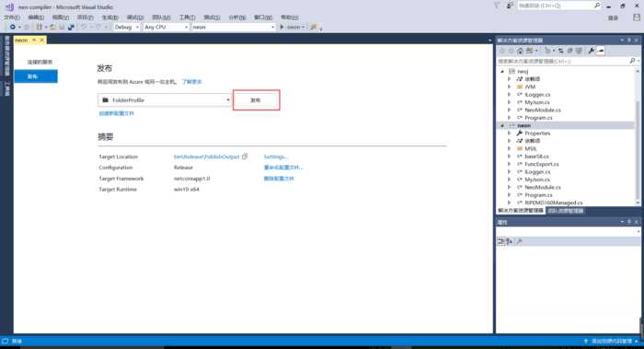
Task: Expand the MSIL folder
Action: tap(510, 148)
